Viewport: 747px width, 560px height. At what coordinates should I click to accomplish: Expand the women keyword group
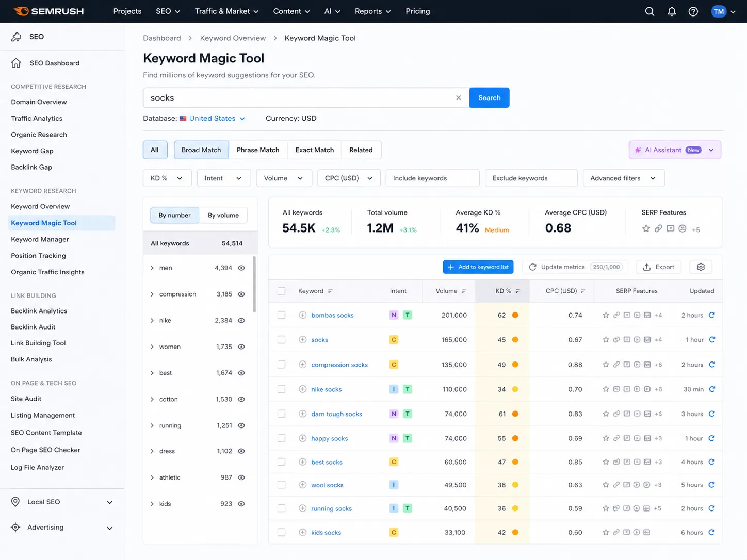[152, 347]
